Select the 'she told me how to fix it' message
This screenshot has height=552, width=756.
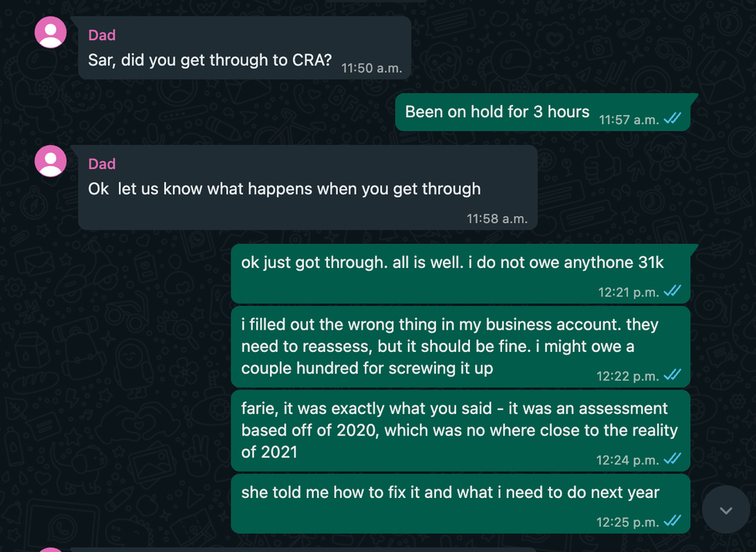(450, 493)
